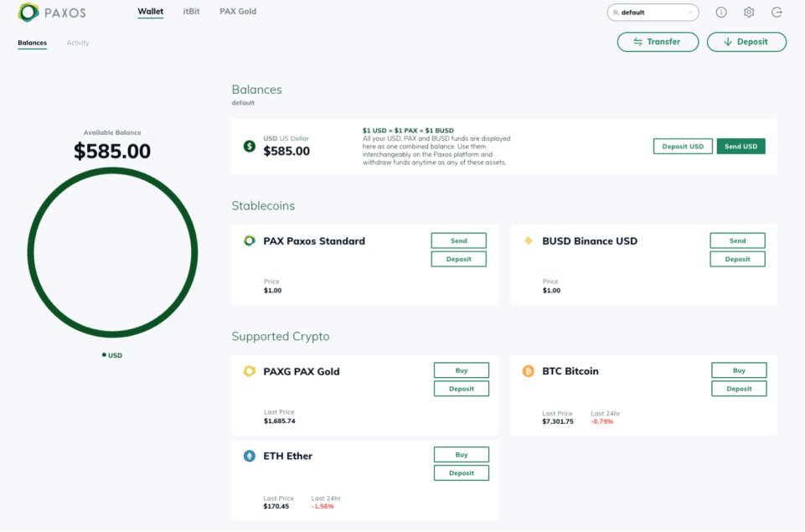Send PAX Paxos Standard
Viewport: 805px width, 532px height.
458,240
